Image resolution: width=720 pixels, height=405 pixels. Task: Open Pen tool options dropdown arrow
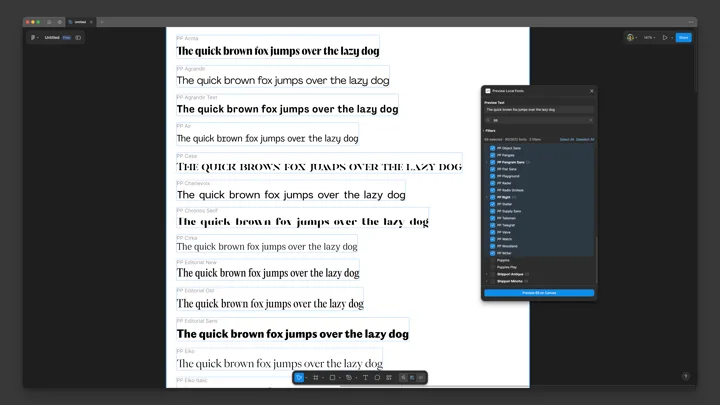pos(356,378)
